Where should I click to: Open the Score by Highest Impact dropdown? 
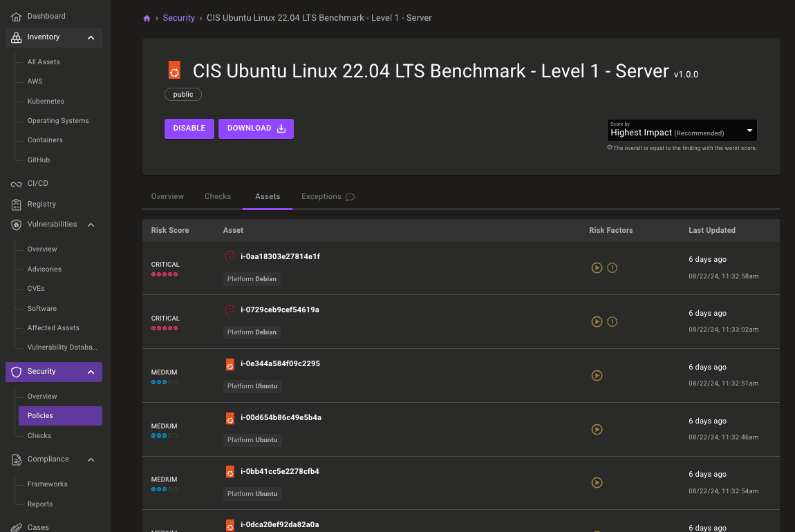682,131
